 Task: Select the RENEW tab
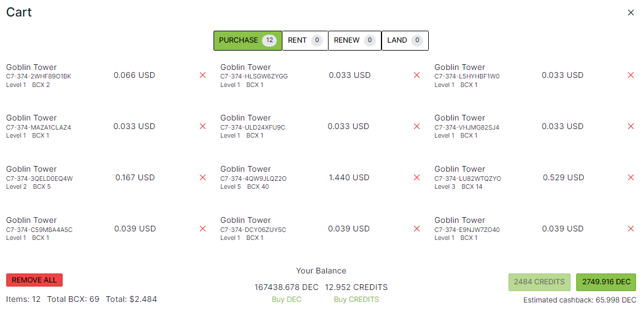(354, 40)
